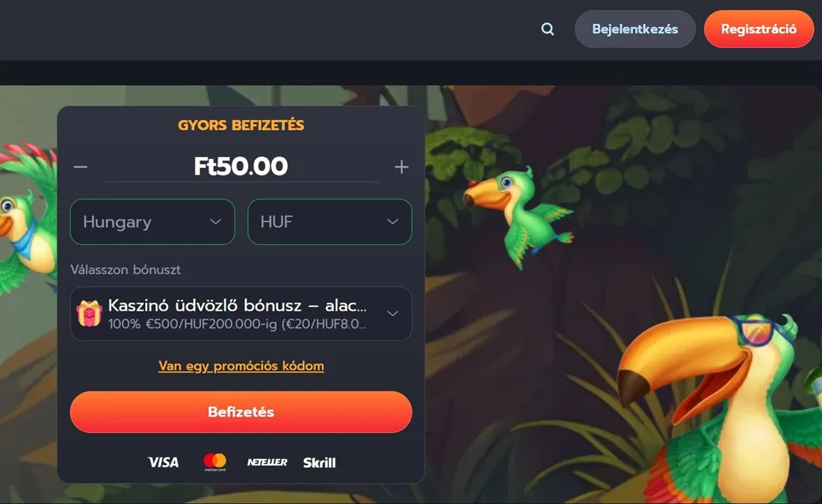The width and height of the screenshot is (822, 504).
Task: Click the Neteller payment logo
Action: pos(268,462)
